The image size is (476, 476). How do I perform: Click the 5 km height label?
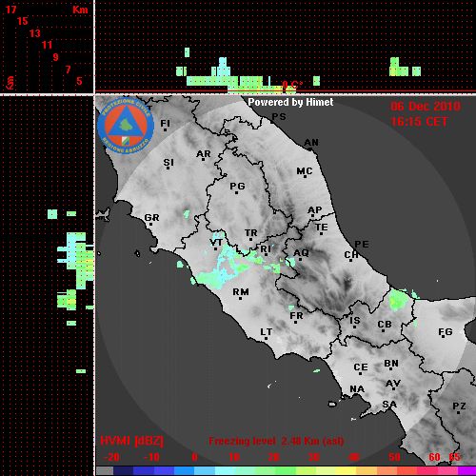coord(79,81)
